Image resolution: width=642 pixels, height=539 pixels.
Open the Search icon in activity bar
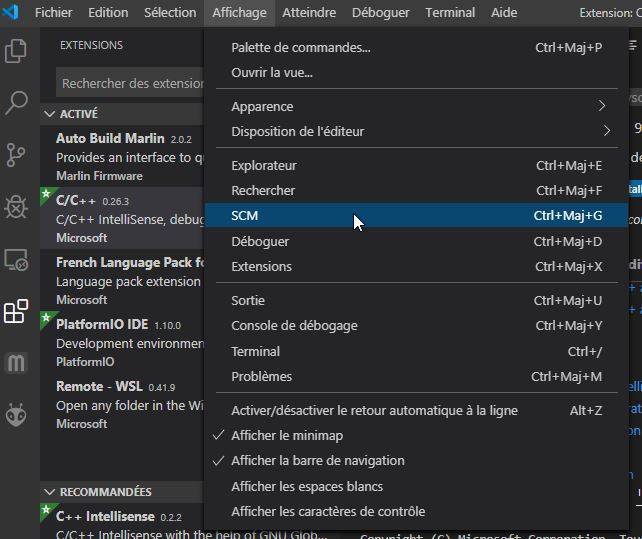point(16,102)
